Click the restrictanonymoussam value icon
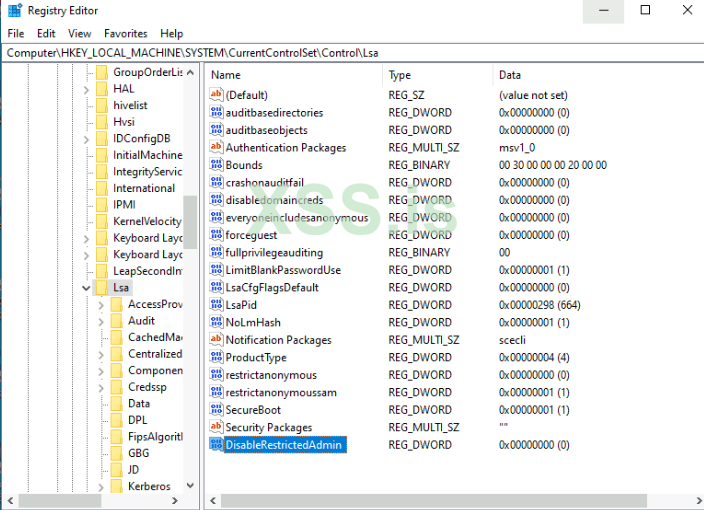Screen dimensions: 704x510 click(x=216, y=392)
